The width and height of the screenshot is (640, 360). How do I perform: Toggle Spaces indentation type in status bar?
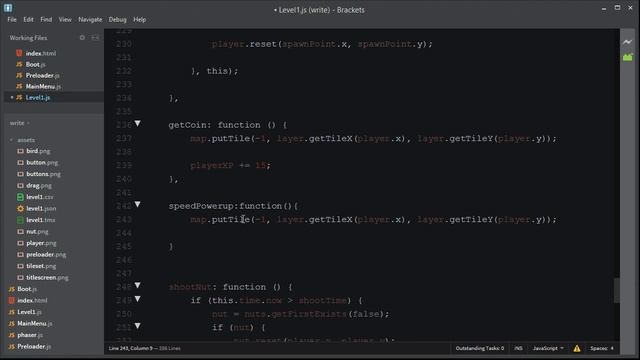(599, 348)
